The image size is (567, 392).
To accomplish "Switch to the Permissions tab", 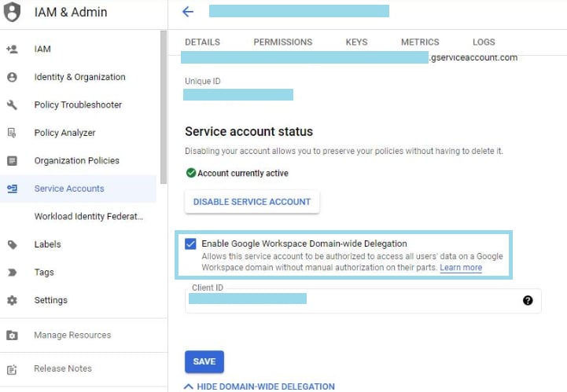I will 283,42.
